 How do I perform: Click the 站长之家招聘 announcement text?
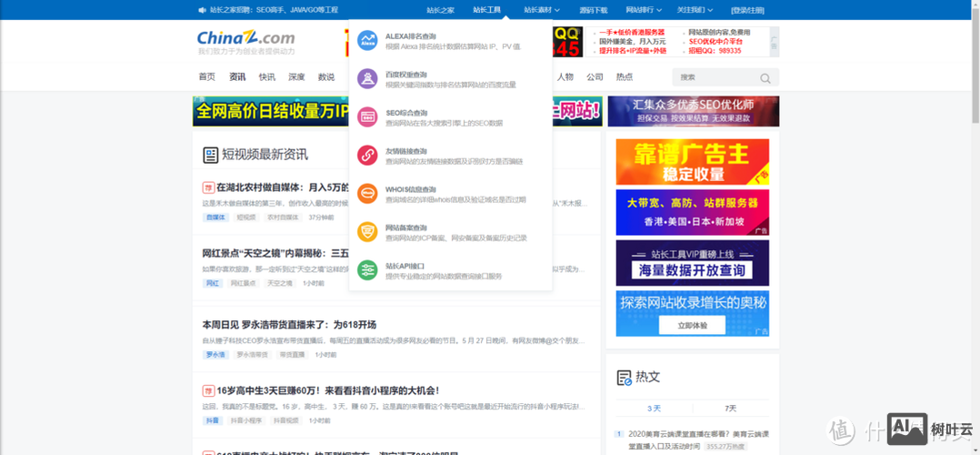coord(274,10)
